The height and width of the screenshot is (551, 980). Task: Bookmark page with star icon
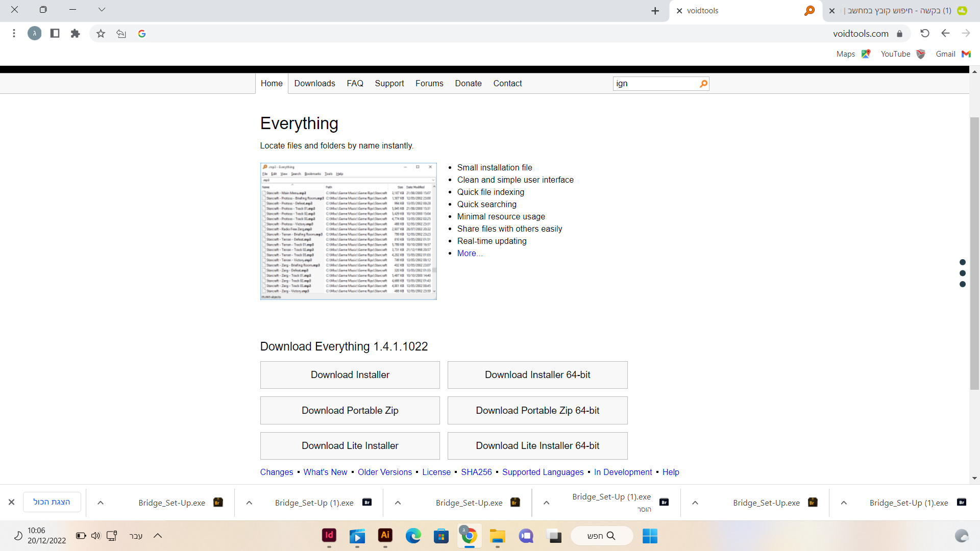pyautogui.click(x=101, y=34)
